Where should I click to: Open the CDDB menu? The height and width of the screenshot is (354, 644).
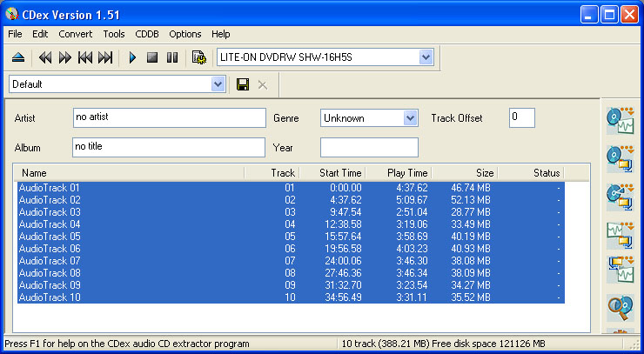147,34
